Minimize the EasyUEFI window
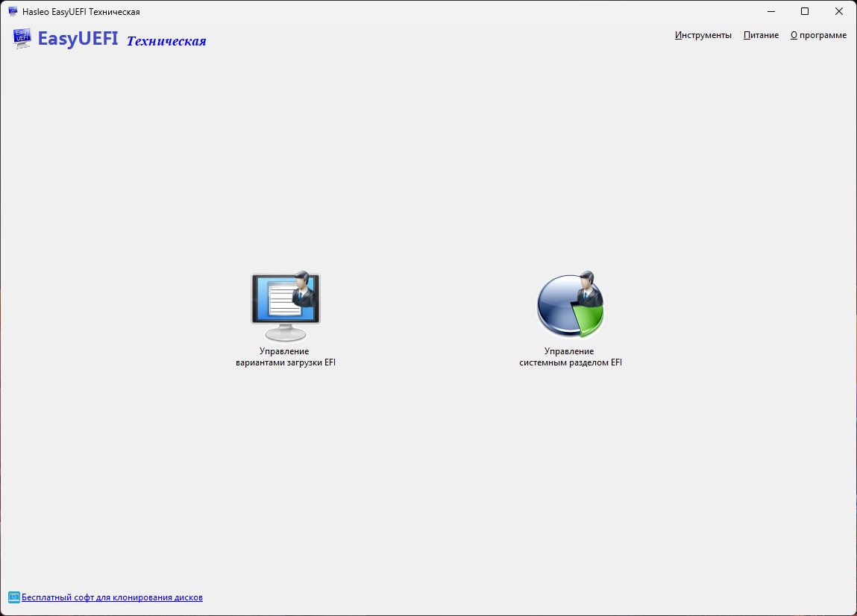The height and width of the screenshot is (616, 857). coord(771,11)
